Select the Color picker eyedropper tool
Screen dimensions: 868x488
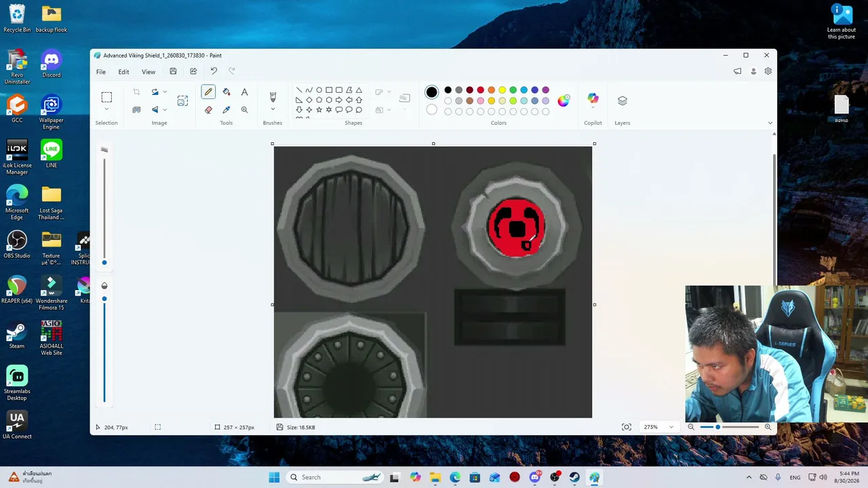click(226, 110)
